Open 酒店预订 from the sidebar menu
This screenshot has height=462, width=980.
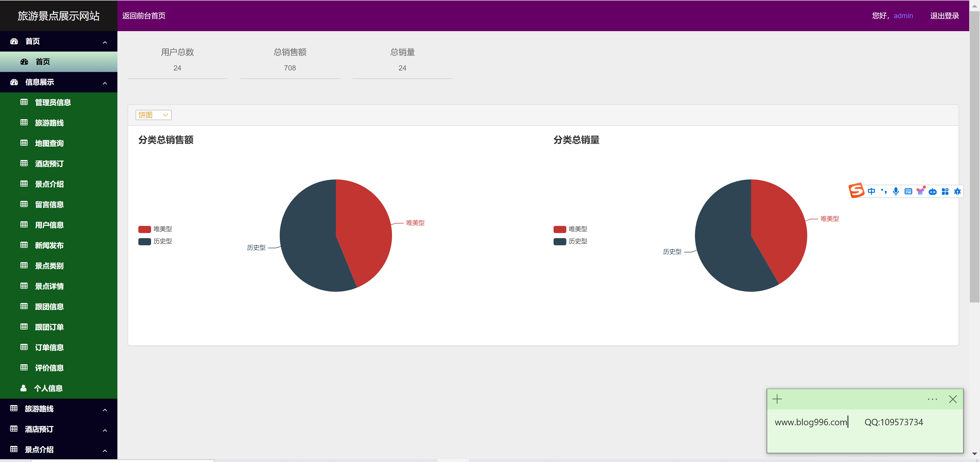[50, 163]
